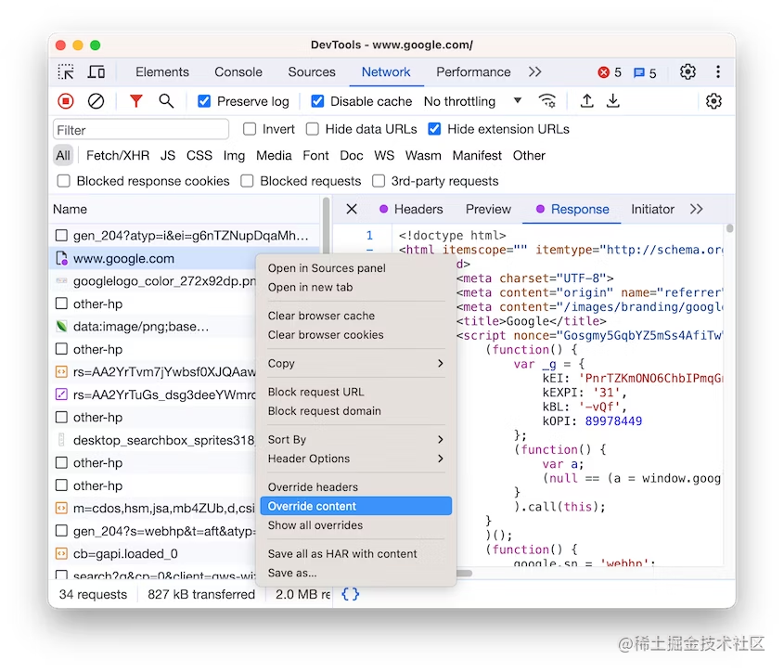Expand the Copy submenu
Viewport: 784px width, 672px height.
(355, 363)
